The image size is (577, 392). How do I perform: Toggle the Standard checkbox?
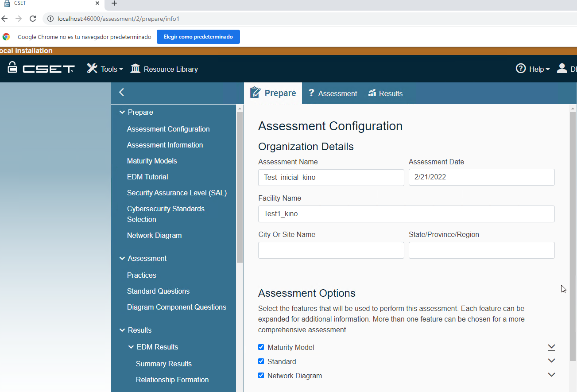(261, 361)
